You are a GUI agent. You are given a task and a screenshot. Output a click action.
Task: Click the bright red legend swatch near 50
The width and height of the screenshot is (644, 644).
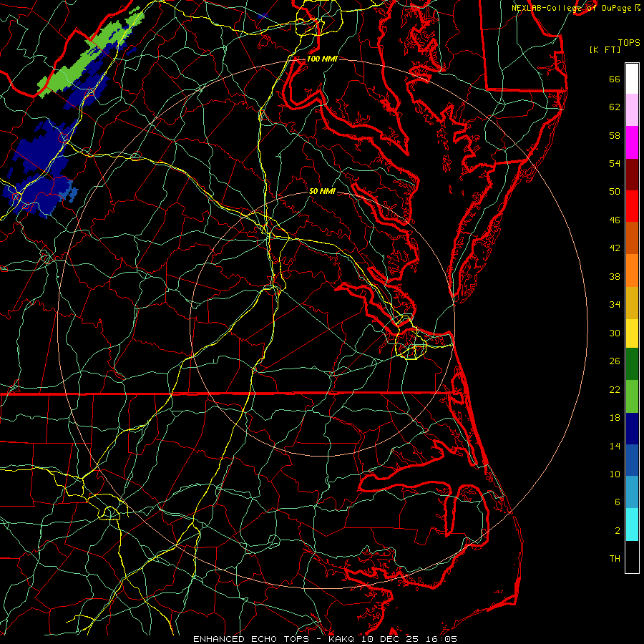(x=632, y=206)
